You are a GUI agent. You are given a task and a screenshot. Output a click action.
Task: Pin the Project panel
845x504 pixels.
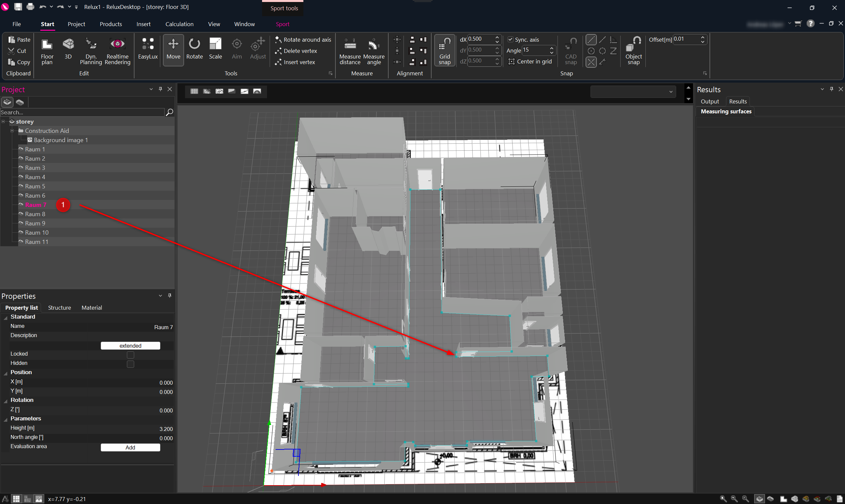[160, 89]
